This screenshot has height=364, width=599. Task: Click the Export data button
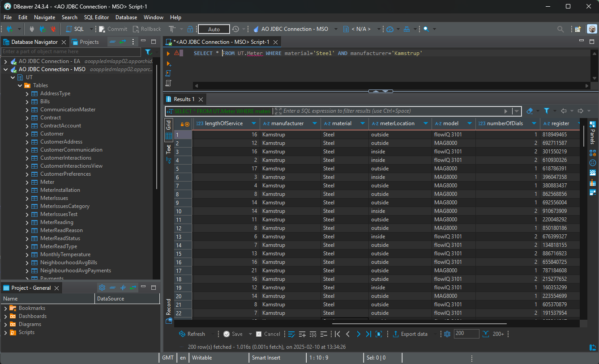click(410, 334)
